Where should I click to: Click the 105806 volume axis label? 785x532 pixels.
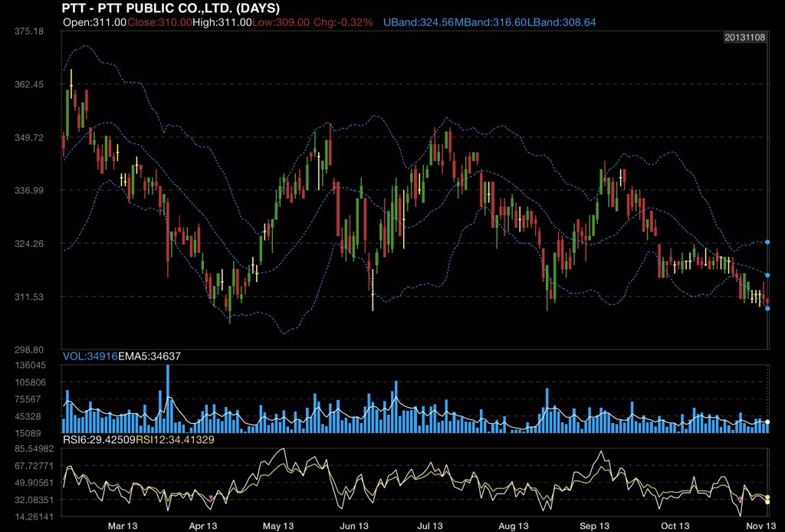pyautogui.click(x=31, y=383)
